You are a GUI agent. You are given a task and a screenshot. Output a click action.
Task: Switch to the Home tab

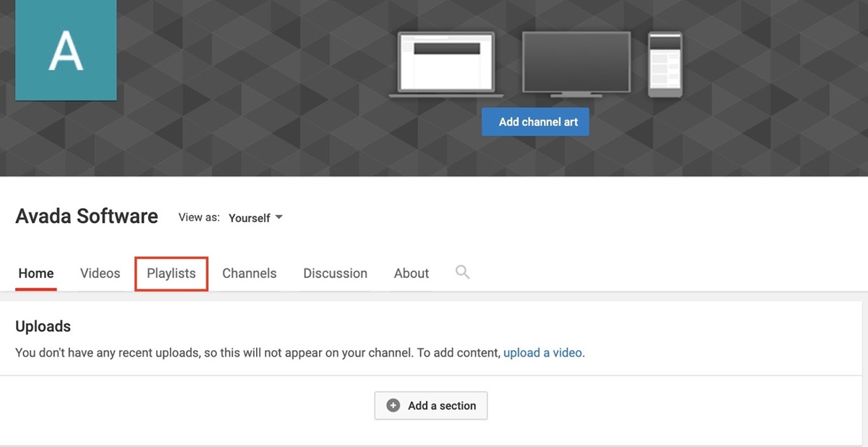(36, 273)
